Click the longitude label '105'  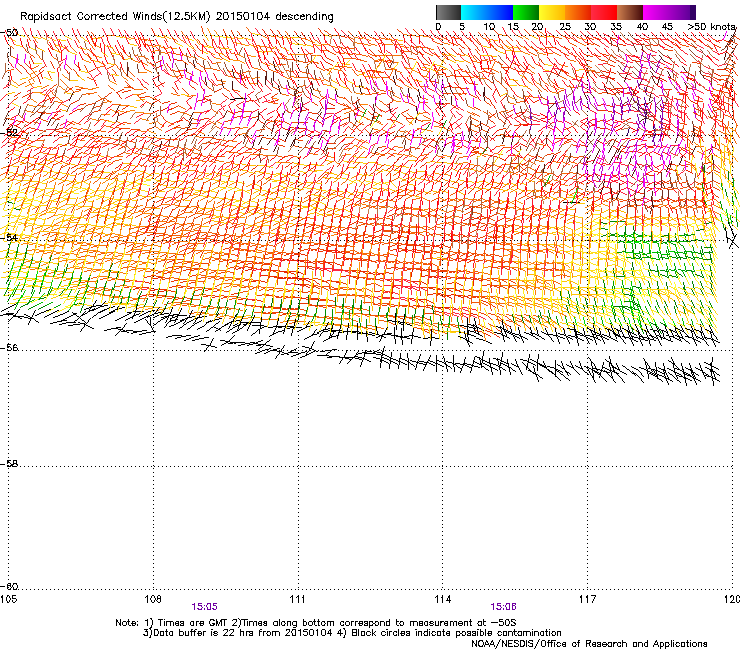8,599
